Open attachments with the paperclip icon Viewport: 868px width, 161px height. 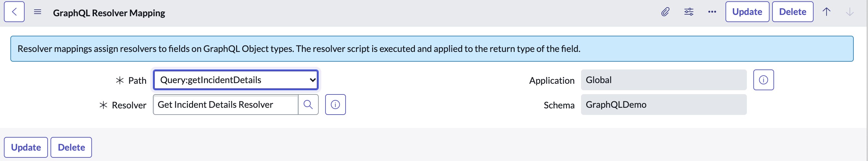(x=665, y=12)
